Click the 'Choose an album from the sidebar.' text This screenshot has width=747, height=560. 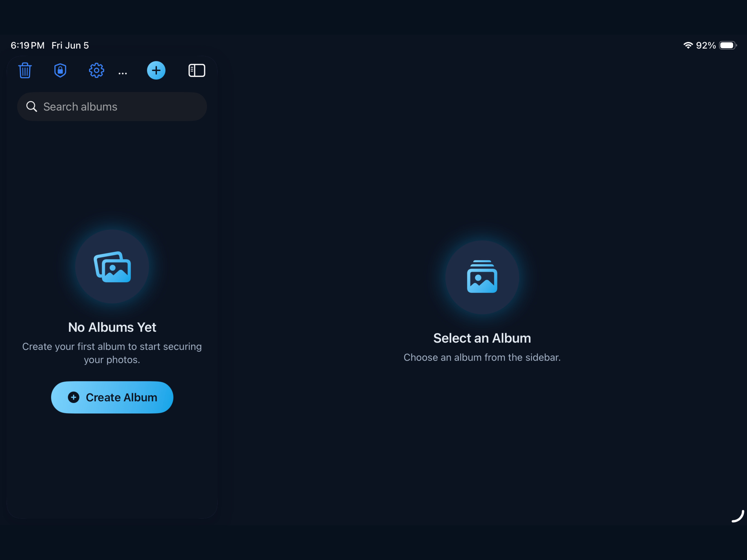[x=482, y=357]
